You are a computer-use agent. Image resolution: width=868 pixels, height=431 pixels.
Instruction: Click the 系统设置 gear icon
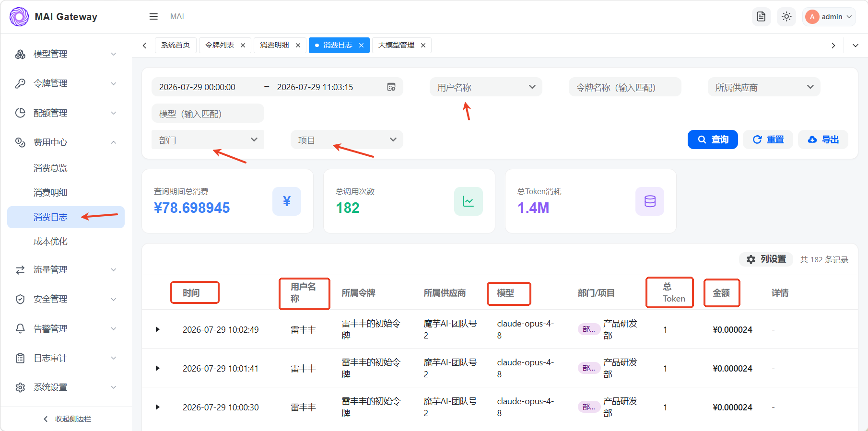(x=20, y=387)
